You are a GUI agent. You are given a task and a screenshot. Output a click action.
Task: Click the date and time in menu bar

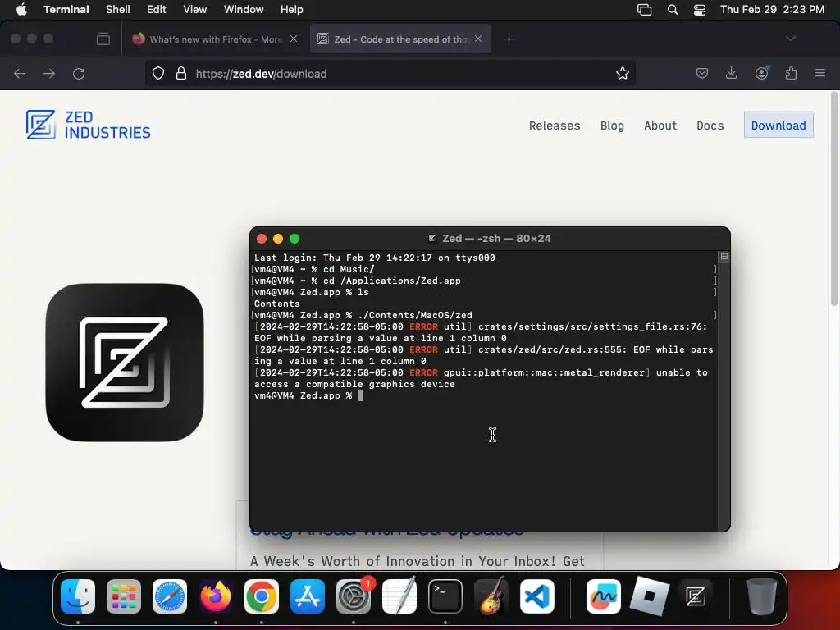[x=772, y=10]
